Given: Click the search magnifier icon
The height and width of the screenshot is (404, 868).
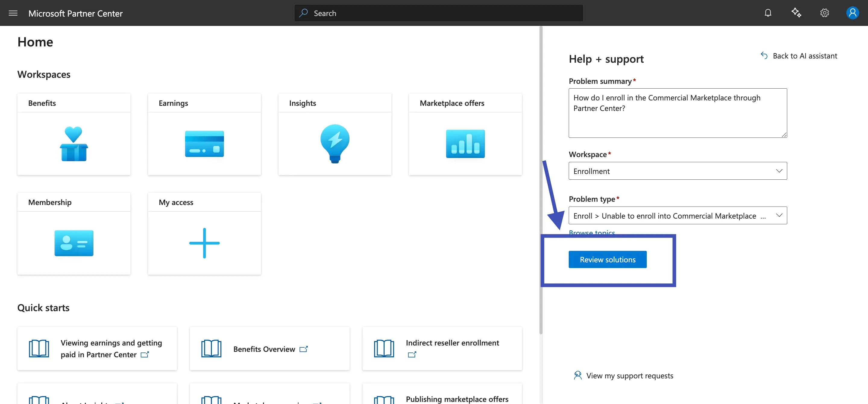Looking at the screenshot, I should point(303,13).
